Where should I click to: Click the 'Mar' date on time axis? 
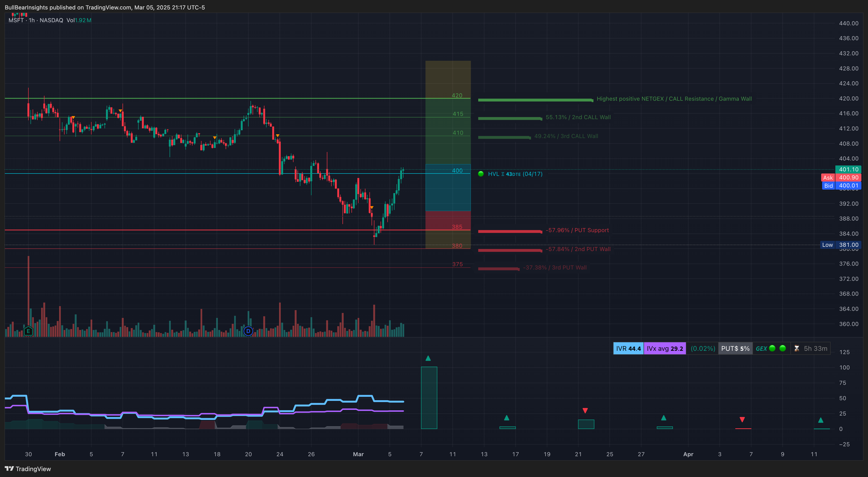[358, 454]
